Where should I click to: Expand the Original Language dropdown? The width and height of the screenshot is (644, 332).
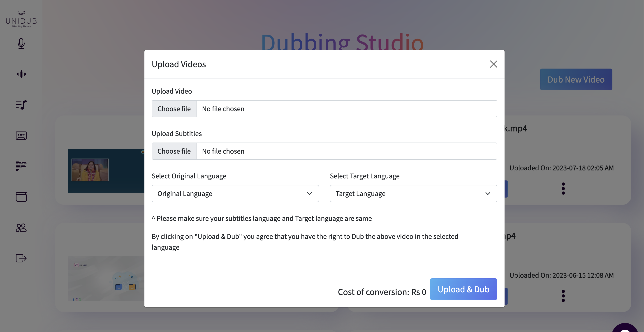[x=235, y=194]
